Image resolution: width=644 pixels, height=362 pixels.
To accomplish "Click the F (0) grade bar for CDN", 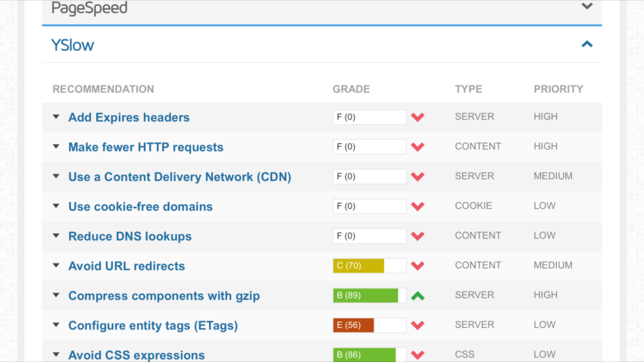I will (x=369, y=176).
